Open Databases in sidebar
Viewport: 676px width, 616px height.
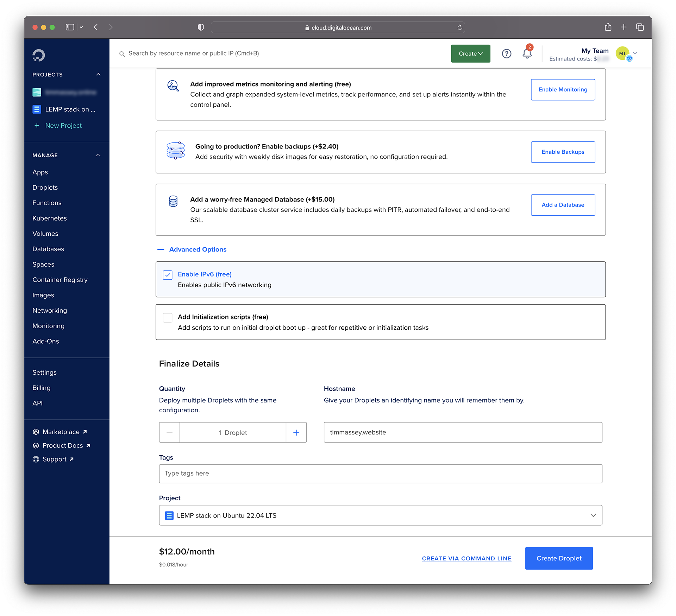click(48, 249)
